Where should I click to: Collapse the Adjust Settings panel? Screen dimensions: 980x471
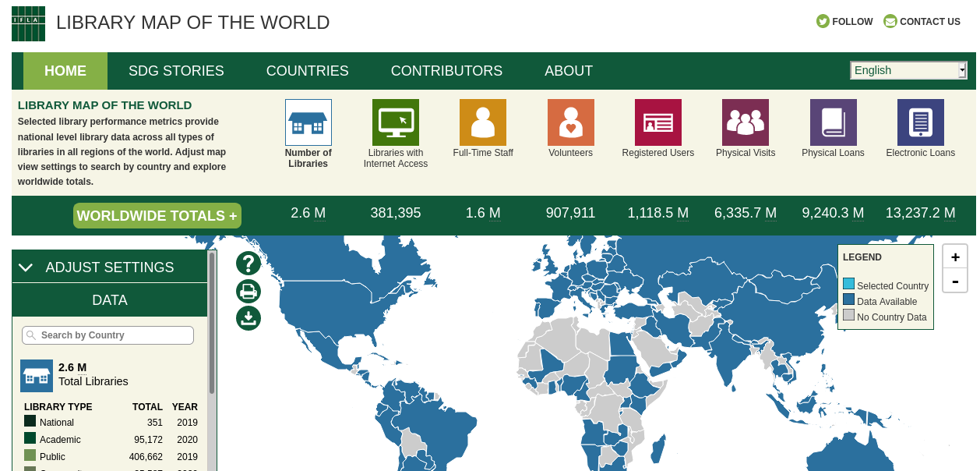[x=26, y=267]
